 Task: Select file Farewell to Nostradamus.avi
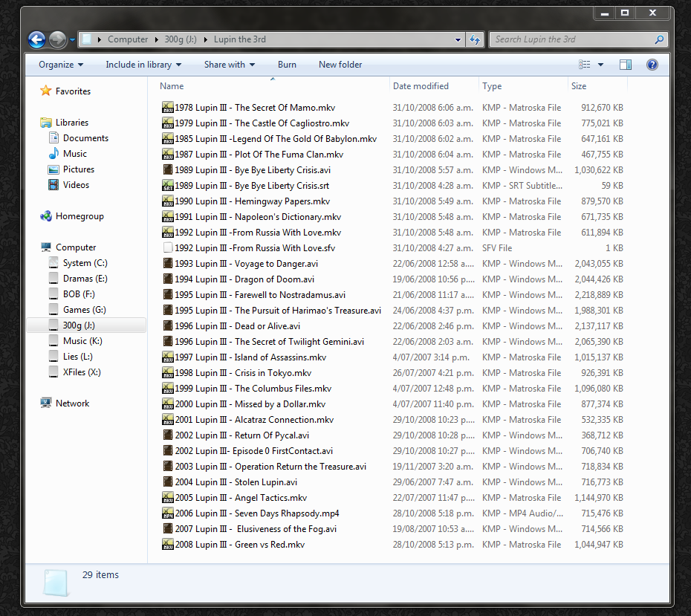click(x=260, y=295)
